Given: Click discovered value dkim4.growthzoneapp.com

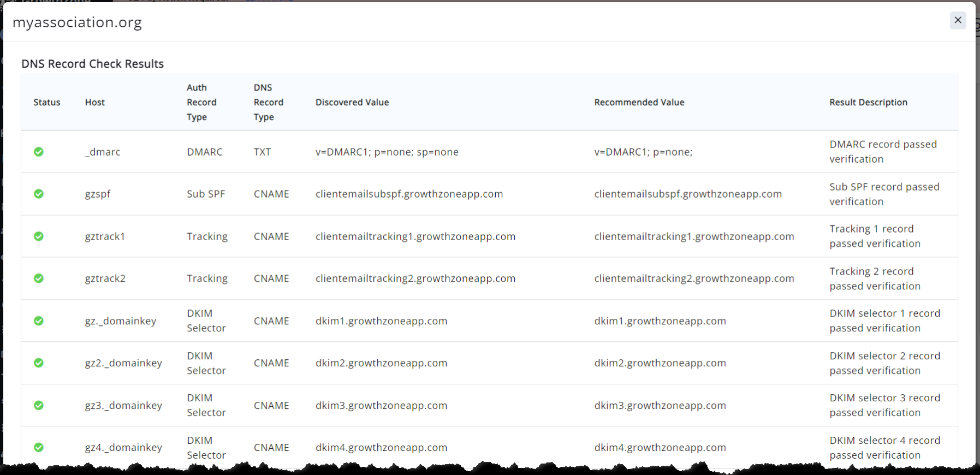Looking at the screenshot, I should [x=381, y=448].
